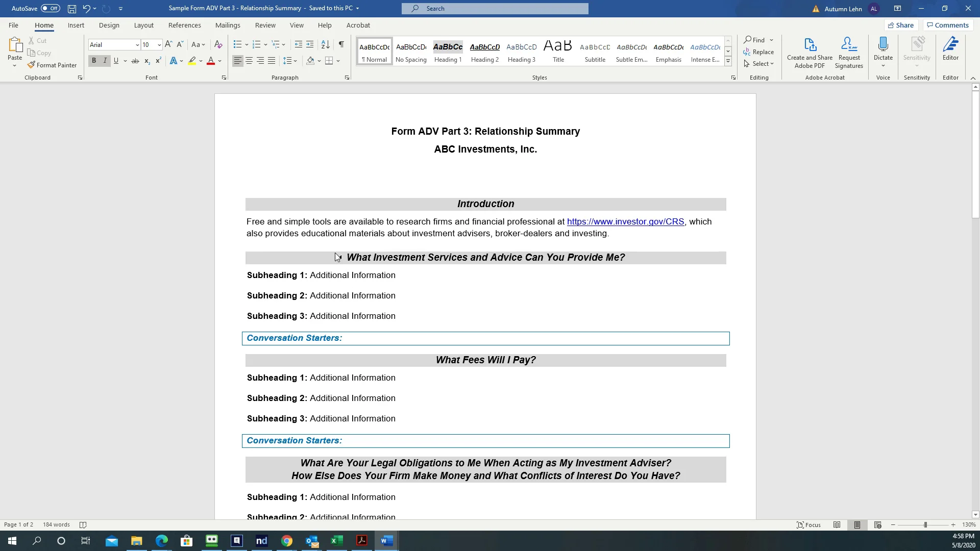Open the Dictate microphone tool
The width and height of the screenshot is (980, 551).
pos(883,46)
